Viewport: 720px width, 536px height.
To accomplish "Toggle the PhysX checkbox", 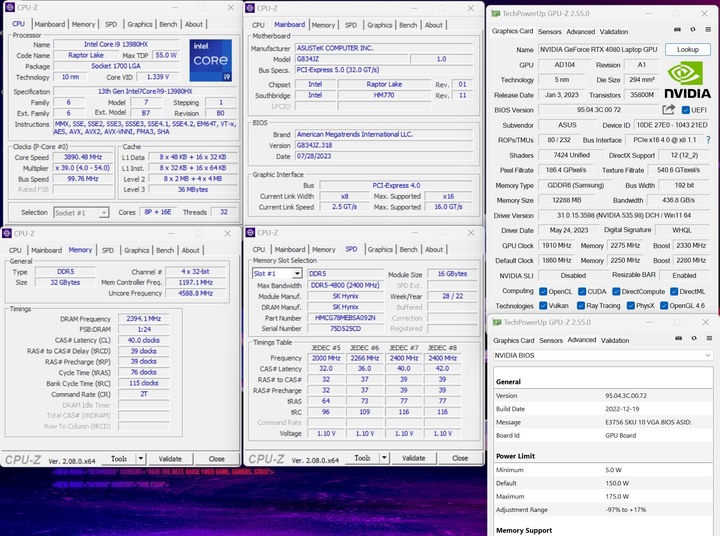I will point(630,305).
